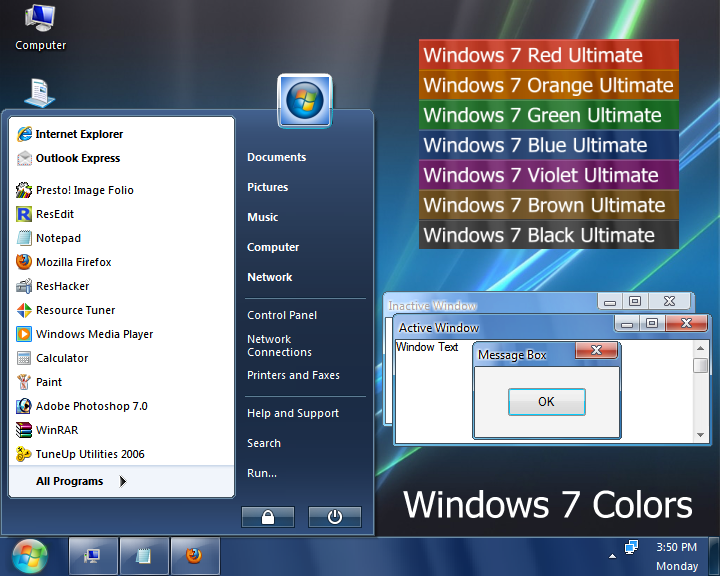
Task: Minimize the Inactive Window
Action: tap(610, 301)
